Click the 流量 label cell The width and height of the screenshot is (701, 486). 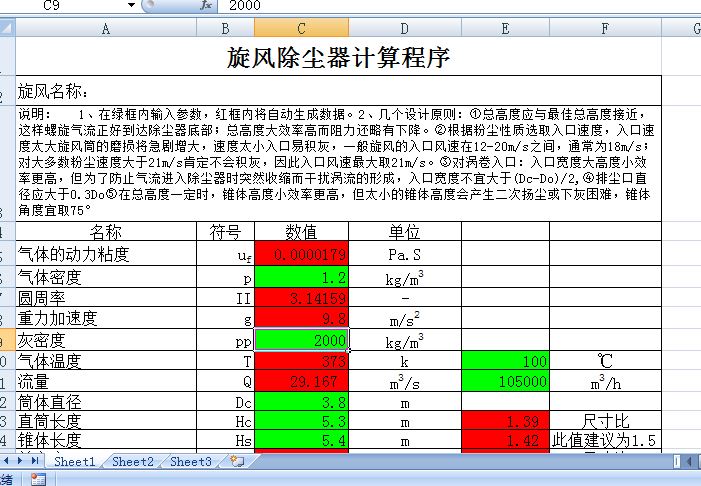(106, 381)
